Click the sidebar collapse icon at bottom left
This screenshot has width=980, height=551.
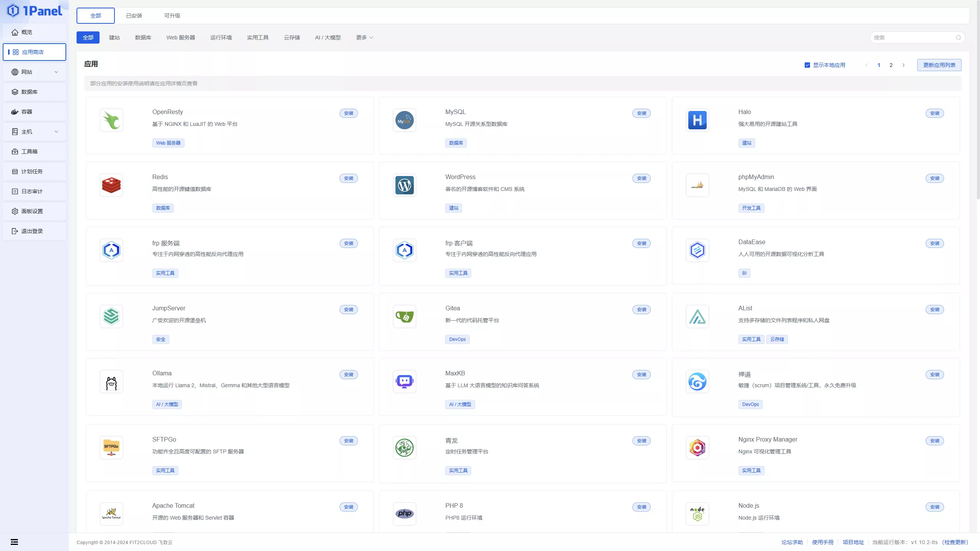tap(14, 542)
